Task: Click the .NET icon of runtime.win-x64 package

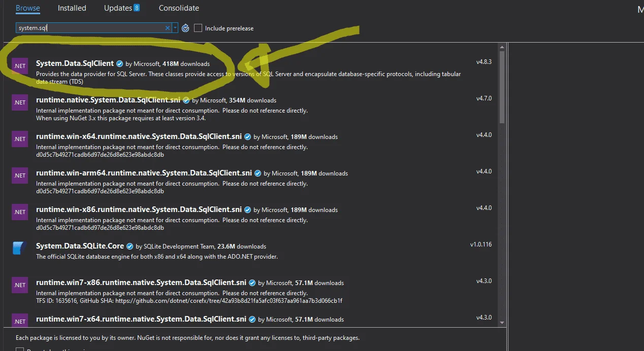Action: click(20, 139)
